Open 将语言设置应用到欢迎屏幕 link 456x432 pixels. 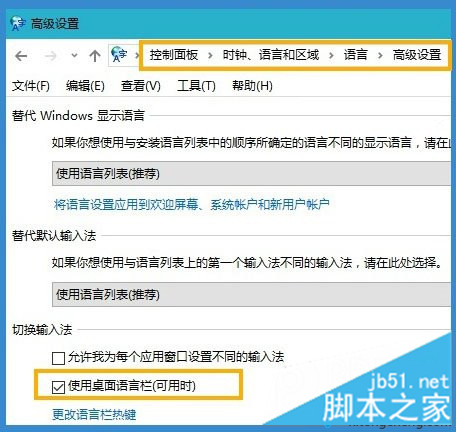192,204
